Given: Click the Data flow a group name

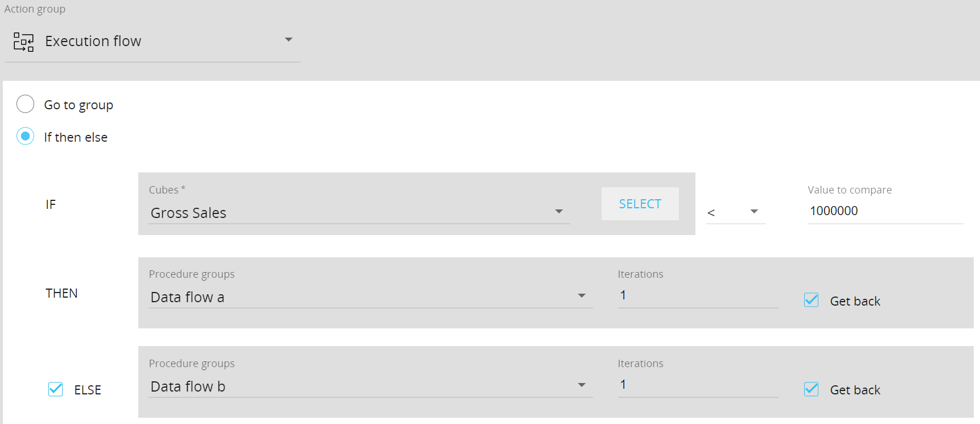Looking at the screenshot, I should tap(188, 297).
